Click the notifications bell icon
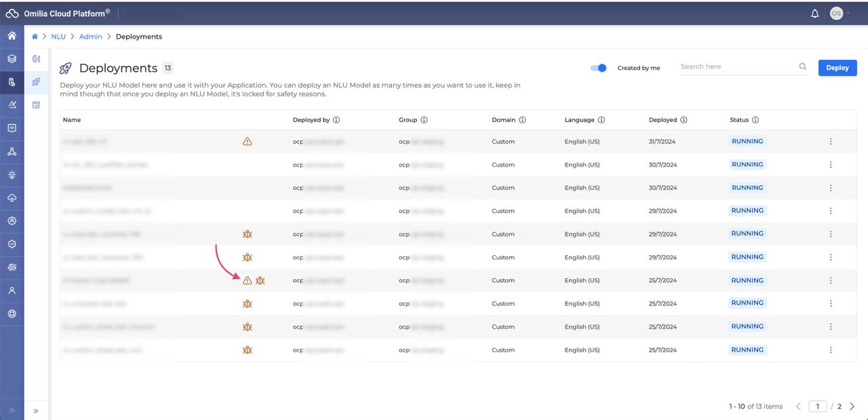 tap(814, 14)
